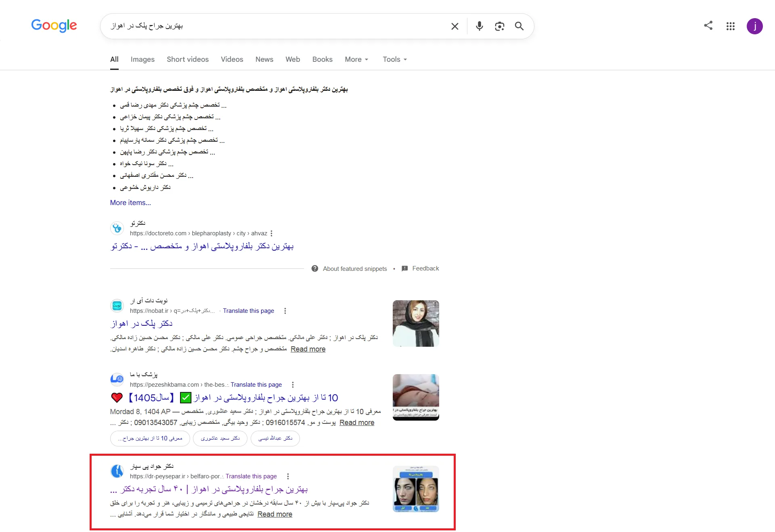Select the All tab
Image resolution: width=775 pixels, height=532 pixels.
(114, 59)
